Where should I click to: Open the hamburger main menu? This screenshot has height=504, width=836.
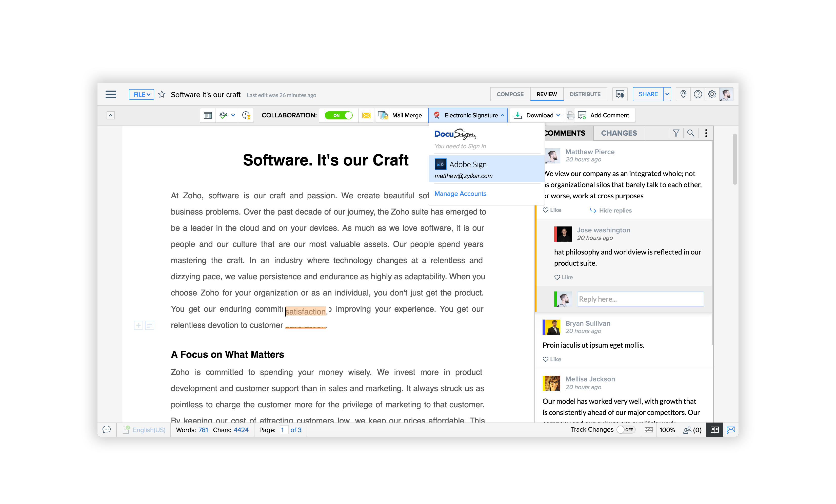pos(111,94)
